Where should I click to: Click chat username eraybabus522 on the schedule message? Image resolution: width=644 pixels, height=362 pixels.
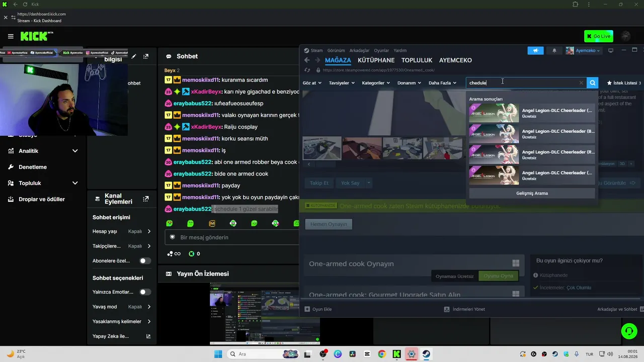192,209
